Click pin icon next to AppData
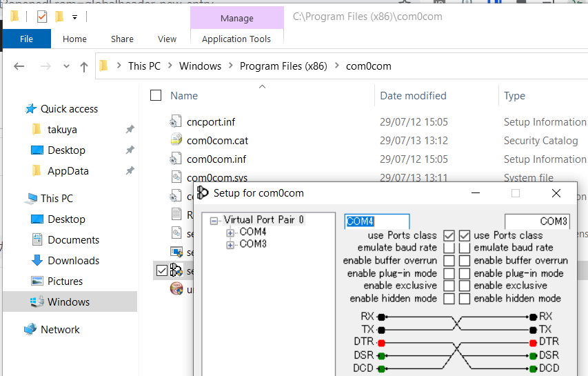The height and width of the screenshot is (376, 588). (130, 170)
